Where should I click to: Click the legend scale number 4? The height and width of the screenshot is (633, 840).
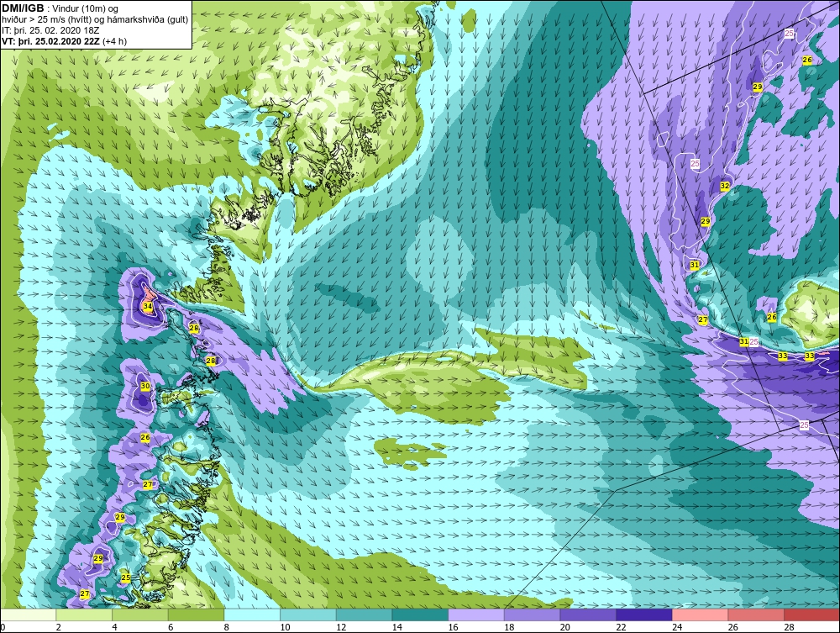(114, 627)
